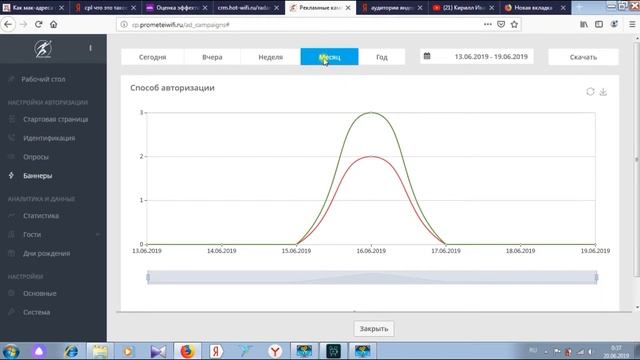Select the Месяц period tab
Image resolution: width=640 pixels, height=360 pixels.
(x=329, y=57)
